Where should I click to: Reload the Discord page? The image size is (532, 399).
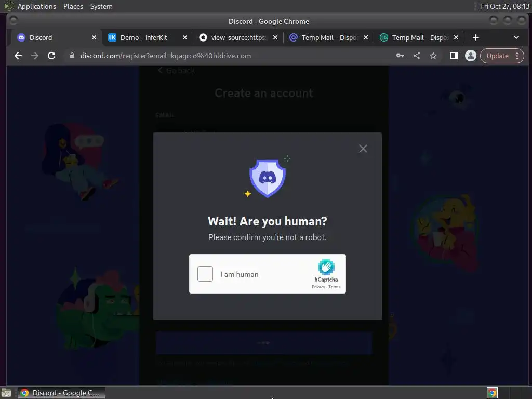51,56
